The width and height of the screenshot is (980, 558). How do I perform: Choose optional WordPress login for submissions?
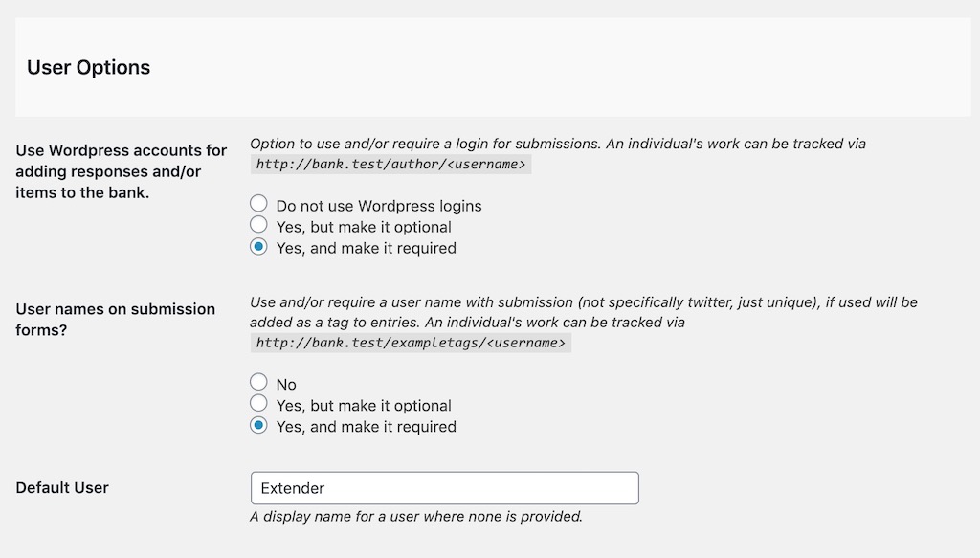coord(258,226)
